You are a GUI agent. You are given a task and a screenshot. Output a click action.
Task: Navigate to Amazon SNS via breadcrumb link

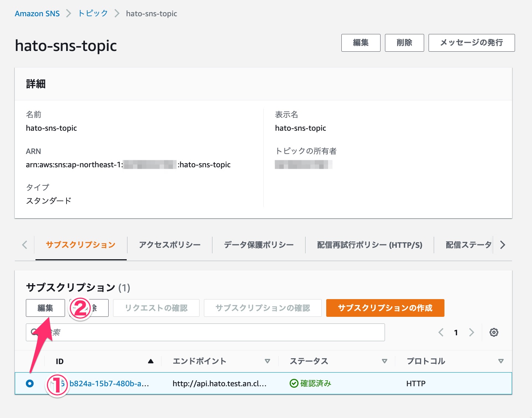(x=37, y=13)
